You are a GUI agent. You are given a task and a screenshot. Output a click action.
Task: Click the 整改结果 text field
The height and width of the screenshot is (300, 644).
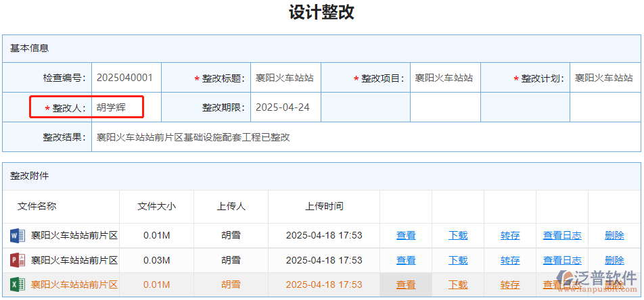193,137
